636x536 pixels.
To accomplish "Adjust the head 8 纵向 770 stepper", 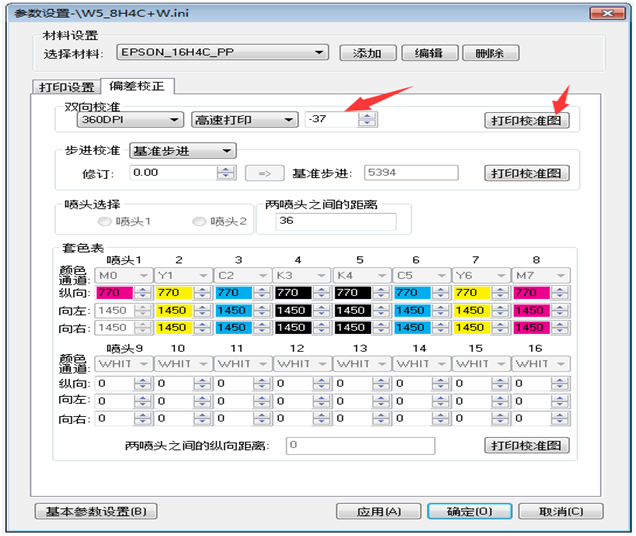I will [561, 293].
